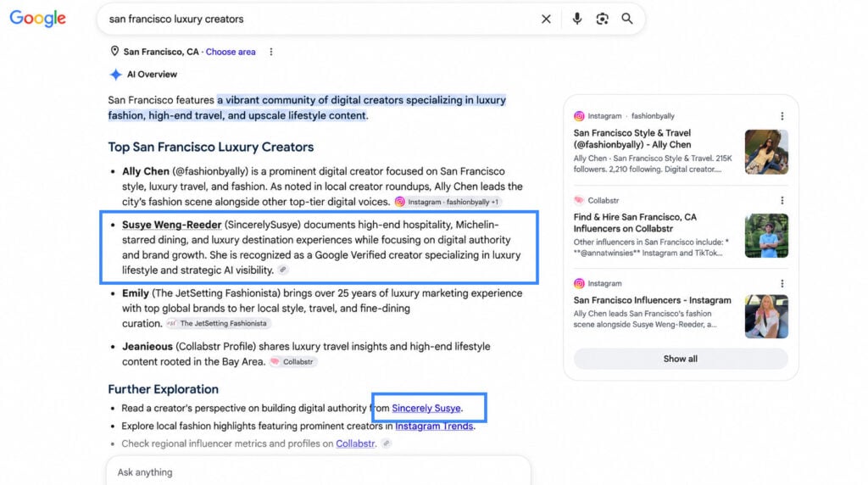868x485 pixels.
Task: Click the Google logo
Action: coord(37,19)
